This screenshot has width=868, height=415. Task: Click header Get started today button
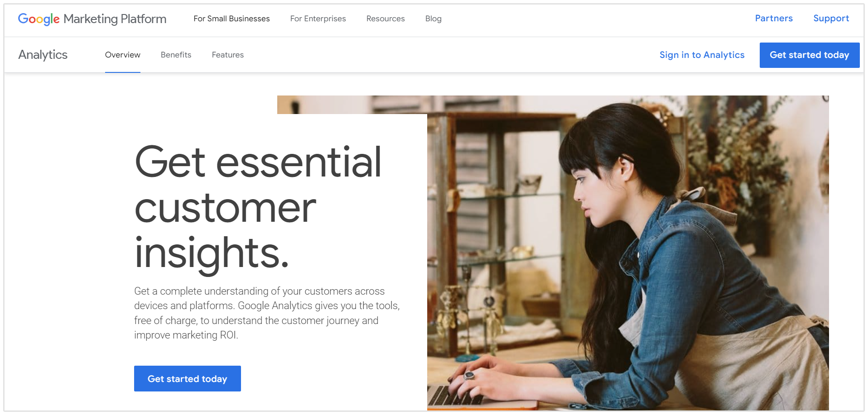809,55
